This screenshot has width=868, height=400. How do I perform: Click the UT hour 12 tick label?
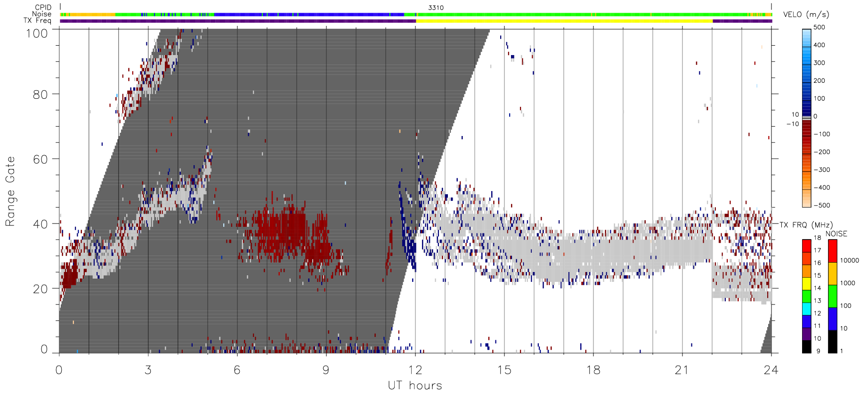pos(415,370)
